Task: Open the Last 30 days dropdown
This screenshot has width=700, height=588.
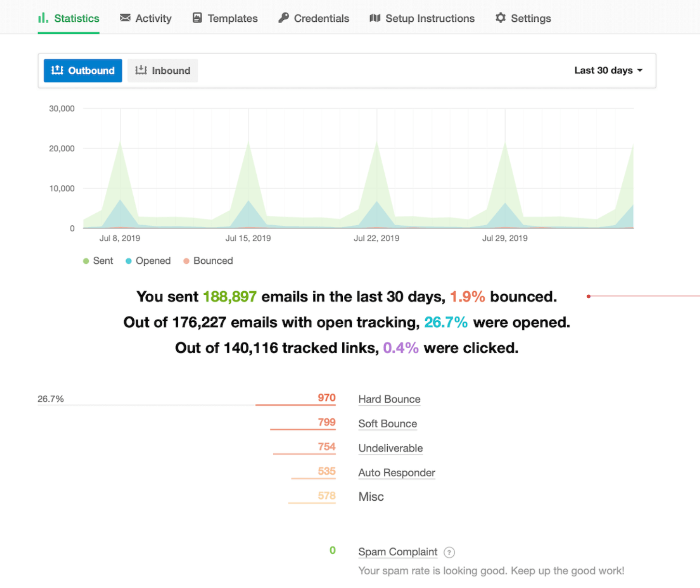Action: (608, 70)
